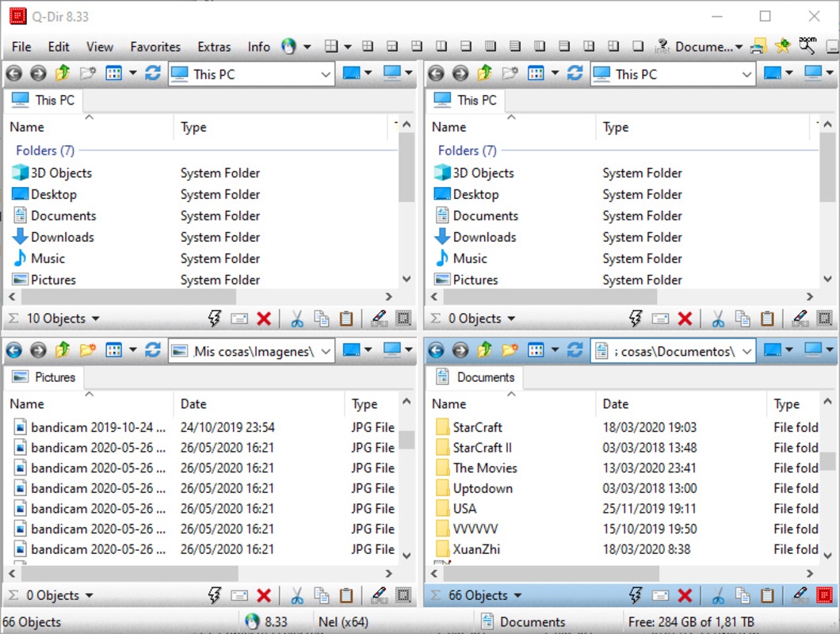Screen dimensions: 840x634
Task: Toggle the red select-all icon in Documents pane
Action: click(825, 595)
